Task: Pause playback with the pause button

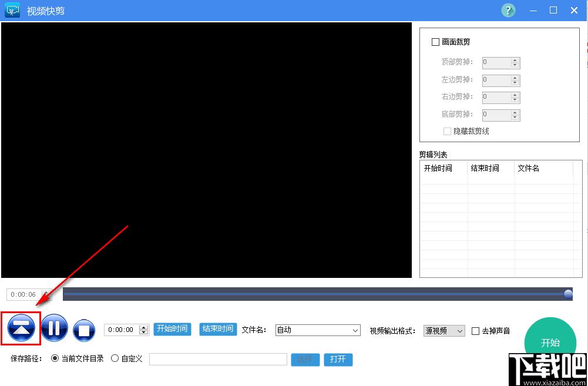Action: 55,328
